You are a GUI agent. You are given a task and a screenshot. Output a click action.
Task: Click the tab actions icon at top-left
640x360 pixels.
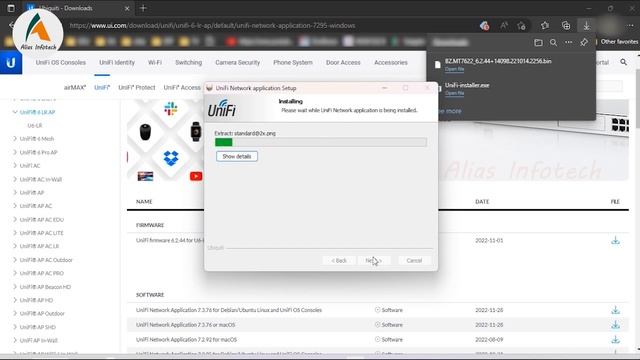coord(11,8)
